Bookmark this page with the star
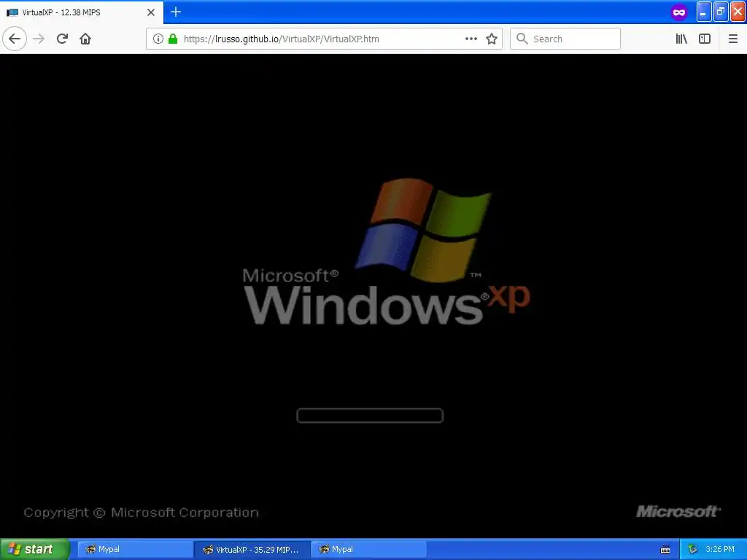This screenshot has height=560, width=747. click(492, 39)
